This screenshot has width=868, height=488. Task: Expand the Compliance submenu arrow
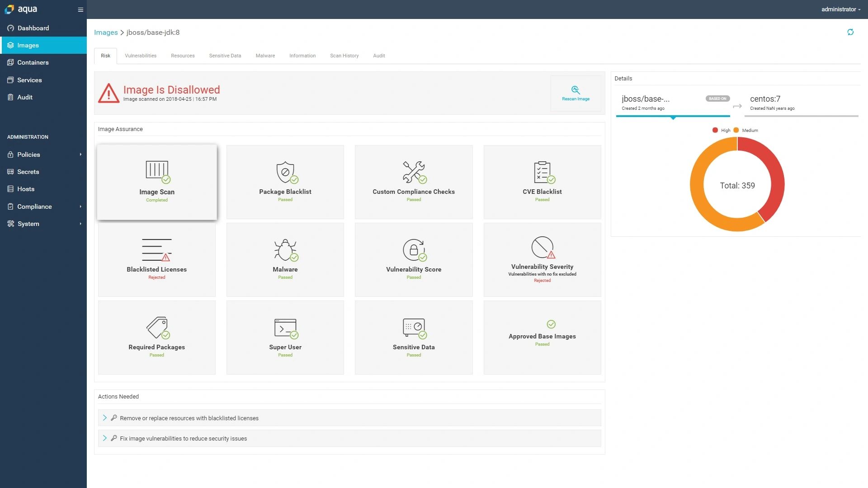[x=80, y=206]
